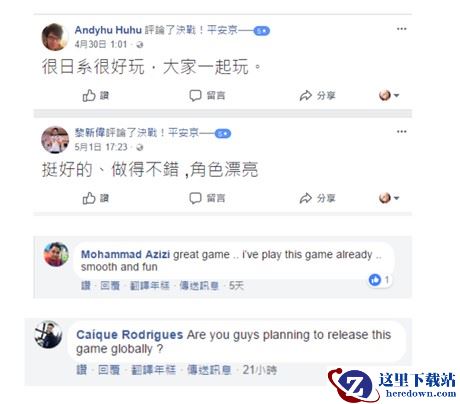Click 翻譯年糕 under Caíque Rodrigues' comment
Viewport: 460px width, 404px height.
pos(153,370)
